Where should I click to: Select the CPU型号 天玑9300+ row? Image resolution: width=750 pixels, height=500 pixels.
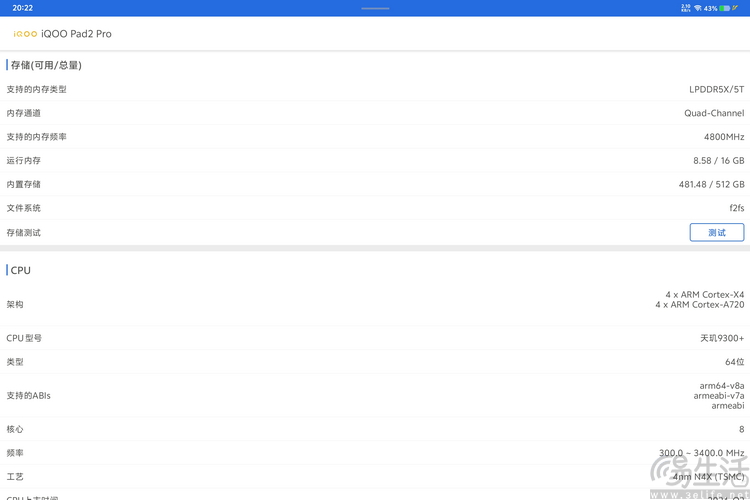click(375, 338)
